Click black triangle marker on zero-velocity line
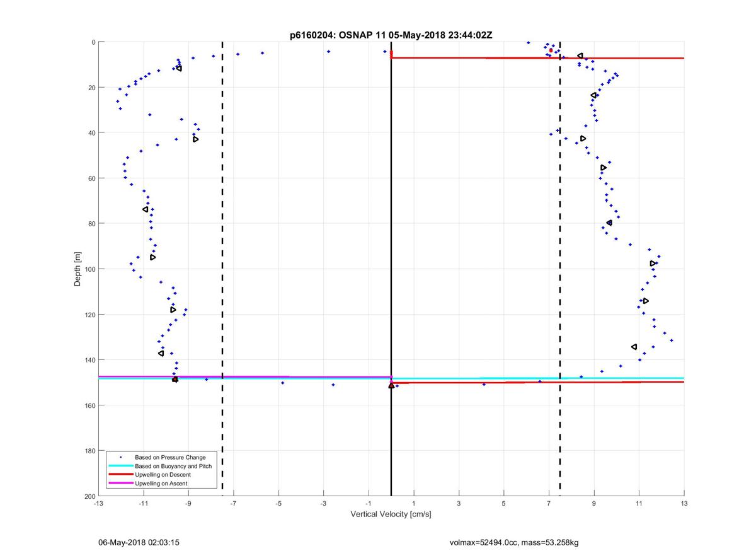This screenshot has width=756, height=558. 391,385
